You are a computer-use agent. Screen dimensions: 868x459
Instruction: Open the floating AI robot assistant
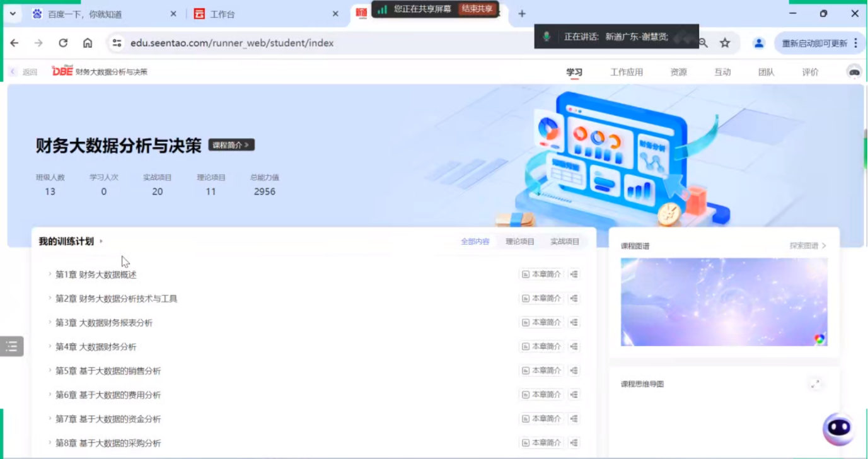tap(838, 429)
